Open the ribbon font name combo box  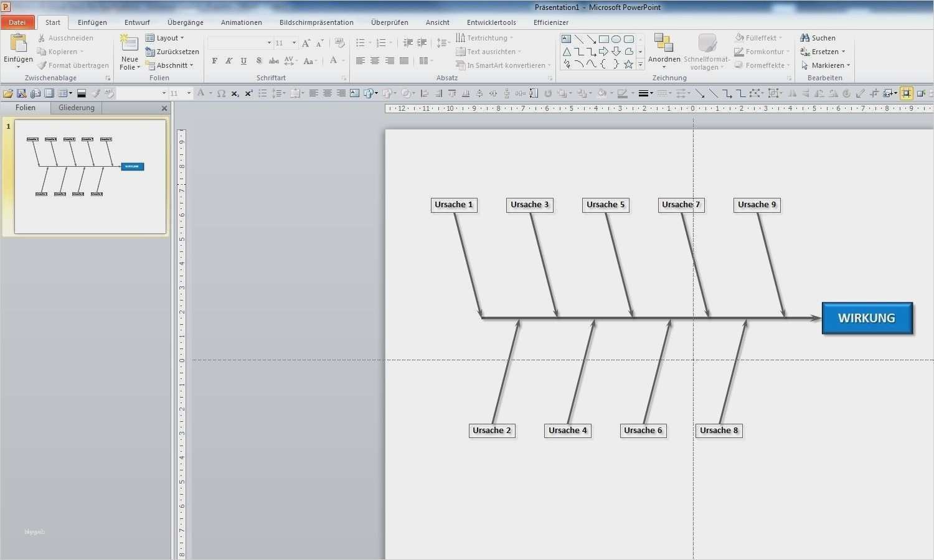point(240,43)
